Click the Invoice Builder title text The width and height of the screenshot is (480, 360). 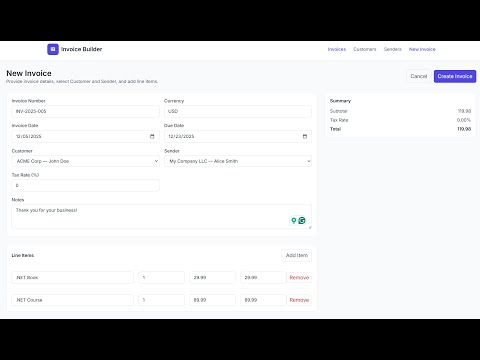pyautogui.click(x=81, y=49)
